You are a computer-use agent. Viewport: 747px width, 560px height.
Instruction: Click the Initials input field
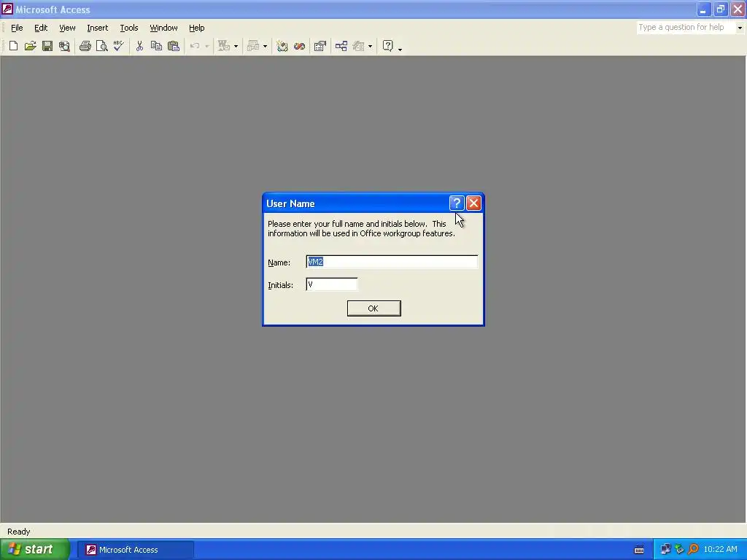332,284
